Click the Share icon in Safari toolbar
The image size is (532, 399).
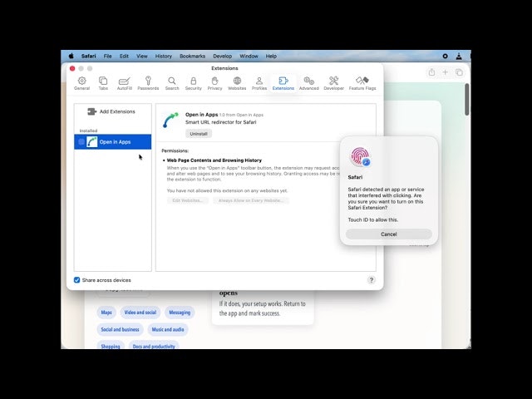point(431,72)
